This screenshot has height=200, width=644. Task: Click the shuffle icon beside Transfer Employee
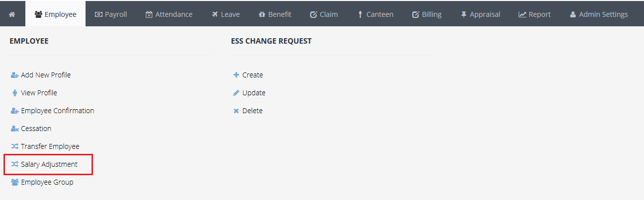point(14,146)
